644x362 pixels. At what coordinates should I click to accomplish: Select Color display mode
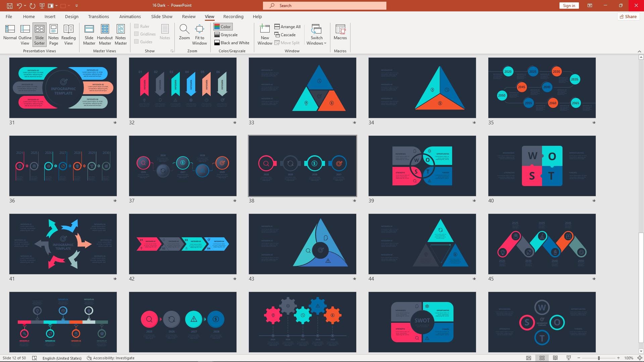(x=223, y=26)
